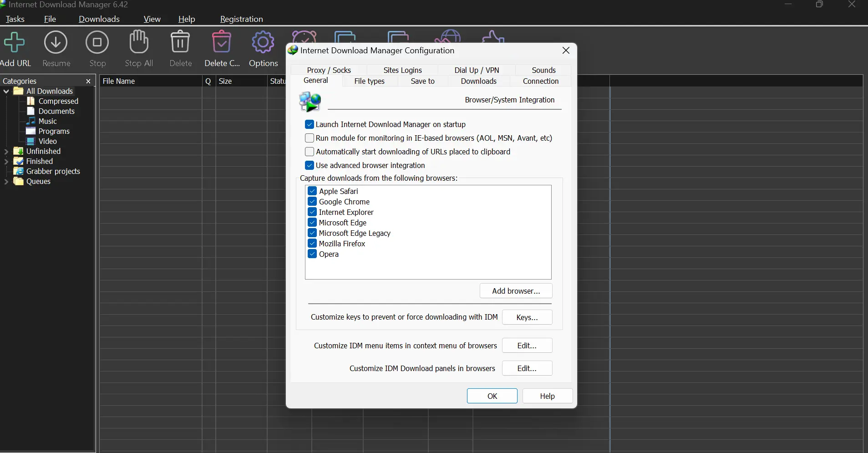Image resolution: width=868 pixels, height=453 pixels.
Task: Click the Programs category icon
Action: point(31,131)
